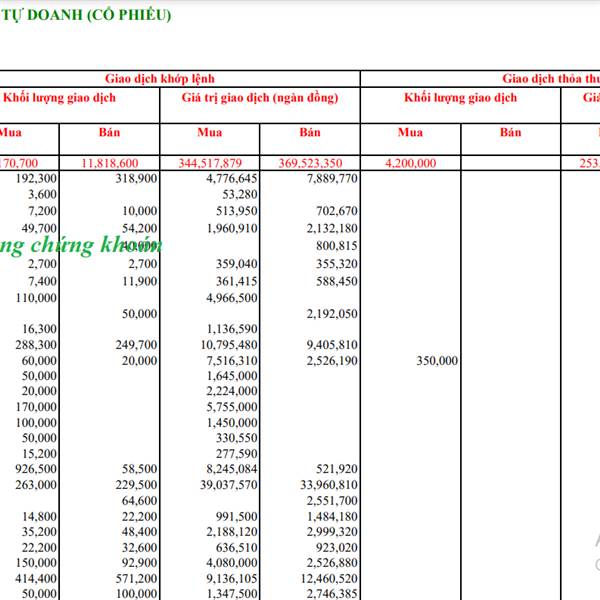Click cell value 702,670
600x600 pixels.
pyautogui.click(x=337, y=211)
